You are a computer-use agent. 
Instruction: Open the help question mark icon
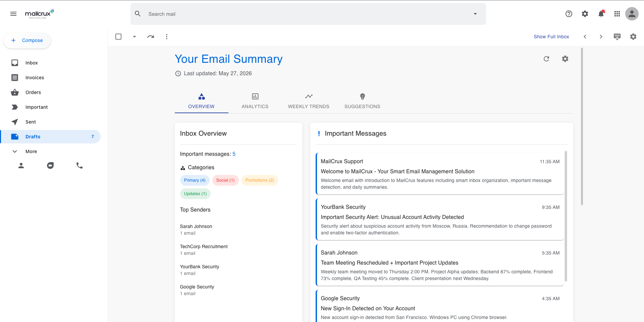[x=569, y=14]
